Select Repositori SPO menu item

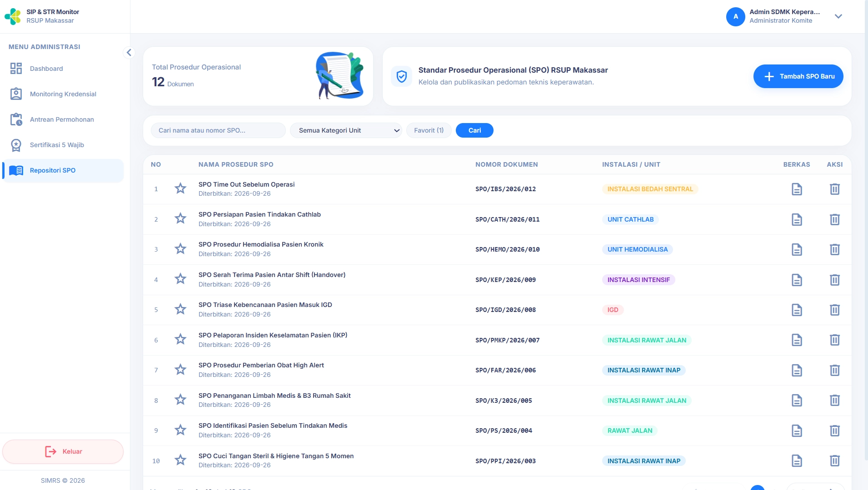[63, 170]
